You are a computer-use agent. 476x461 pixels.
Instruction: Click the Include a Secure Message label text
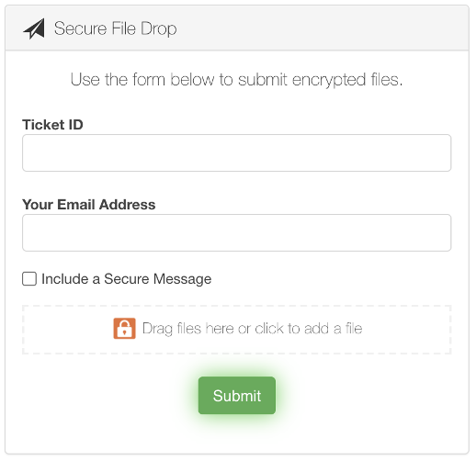[126, 279]
